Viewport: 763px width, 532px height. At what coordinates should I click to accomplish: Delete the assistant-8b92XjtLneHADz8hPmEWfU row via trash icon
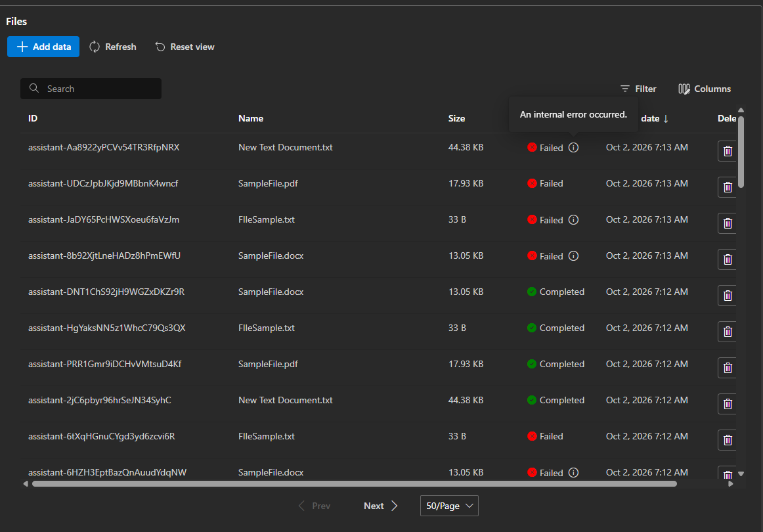tap(728, 259)
